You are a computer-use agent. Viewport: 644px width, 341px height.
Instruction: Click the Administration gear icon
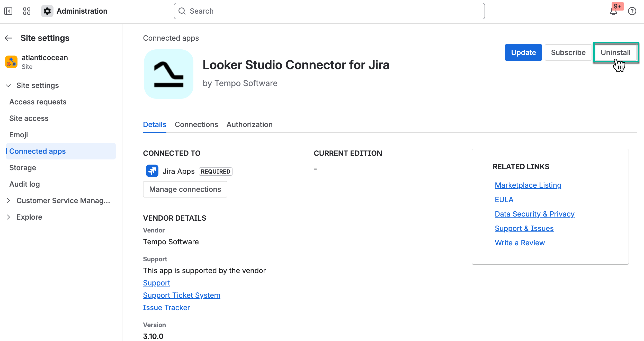click(47, 11)
